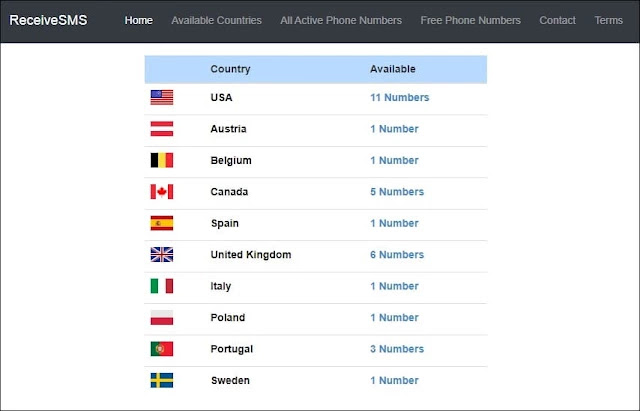The image size is (640, 411).
Task: Click the Italy flag icon
Action: point(162,286)
